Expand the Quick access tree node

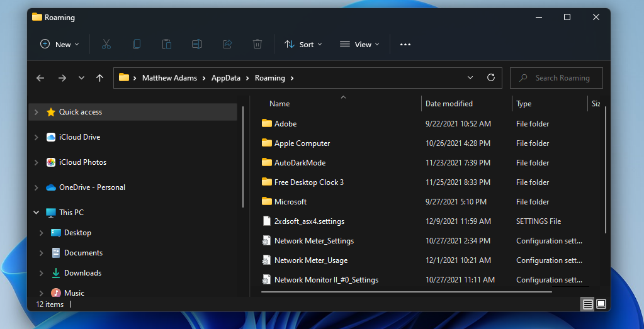(37, 112)
